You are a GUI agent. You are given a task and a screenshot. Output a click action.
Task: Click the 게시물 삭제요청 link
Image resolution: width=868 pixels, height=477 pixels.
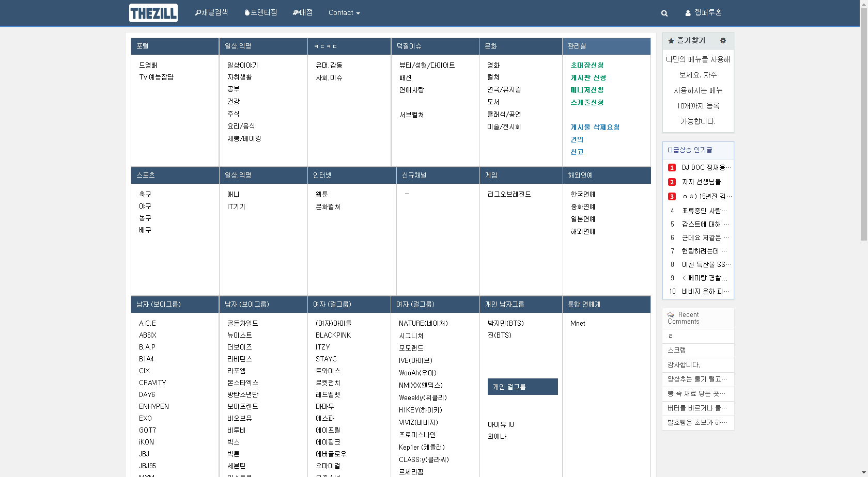pyautogui.click(x=595, y=127)
